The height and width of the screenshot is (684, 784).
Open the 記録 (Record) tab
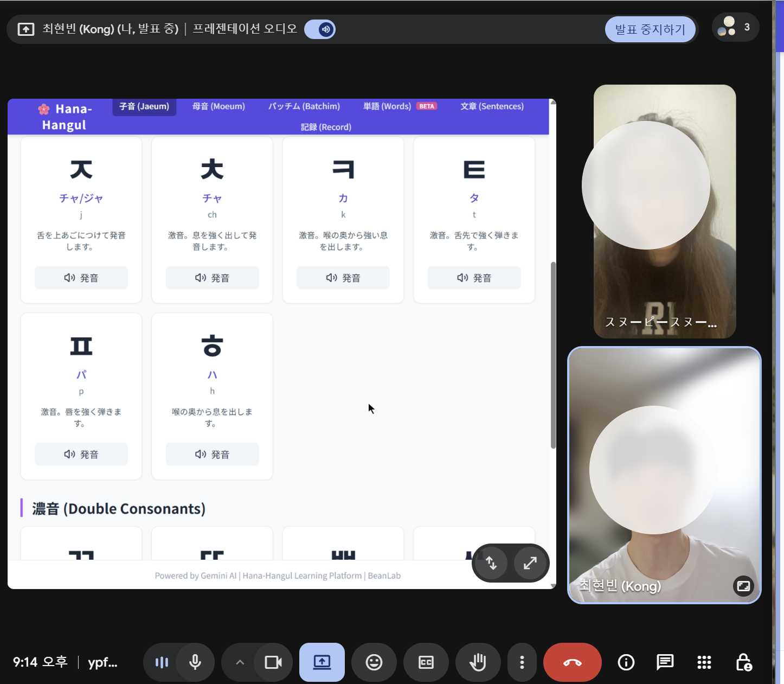[326, 127]
